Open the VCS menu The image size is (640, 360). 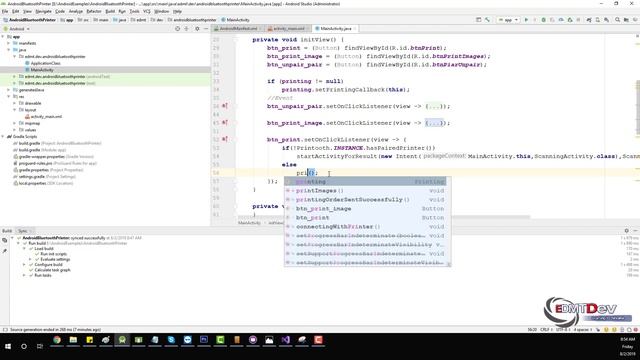click(x=147, y=11)
